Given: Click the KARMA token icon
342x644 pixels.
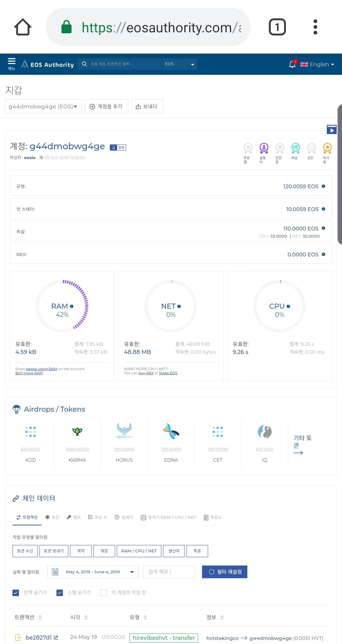Looking at the screenshot, I should (x=77, y=431).
